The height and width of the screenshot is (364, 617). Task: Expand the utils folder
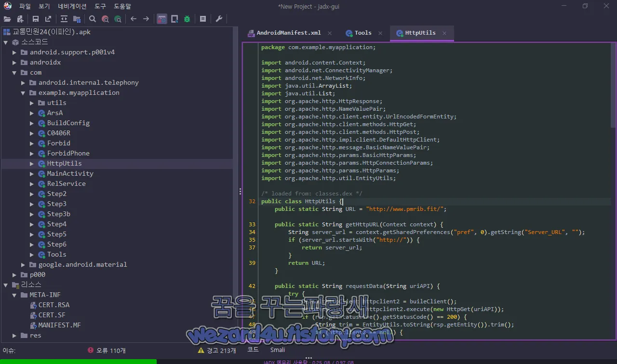[x=32, y=103]
